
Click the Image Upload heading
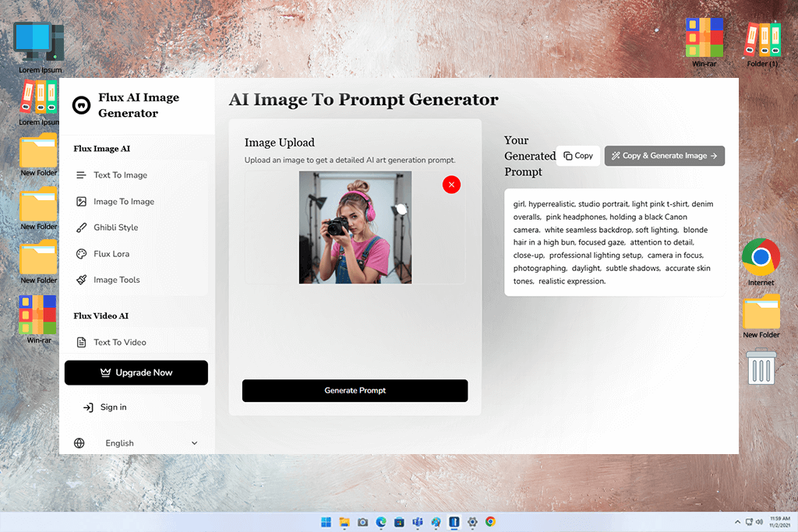click(x=280, y=143)
